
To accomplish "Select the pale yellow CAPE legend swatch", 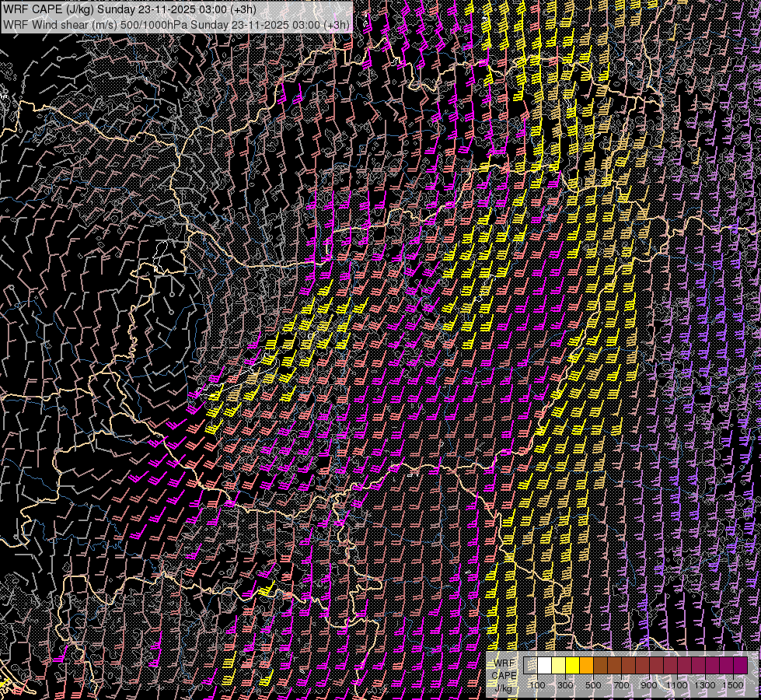I will (x=559, y=666).
